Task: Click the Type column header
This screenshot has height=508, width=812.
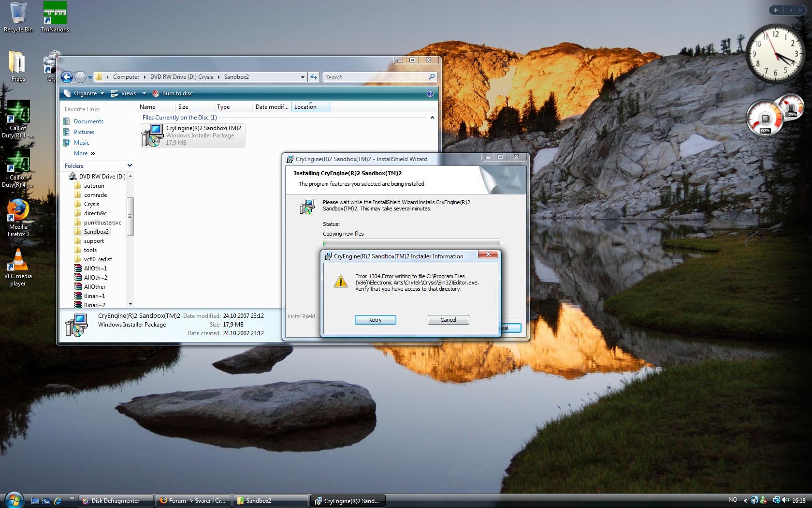Action: click(233, 107)
